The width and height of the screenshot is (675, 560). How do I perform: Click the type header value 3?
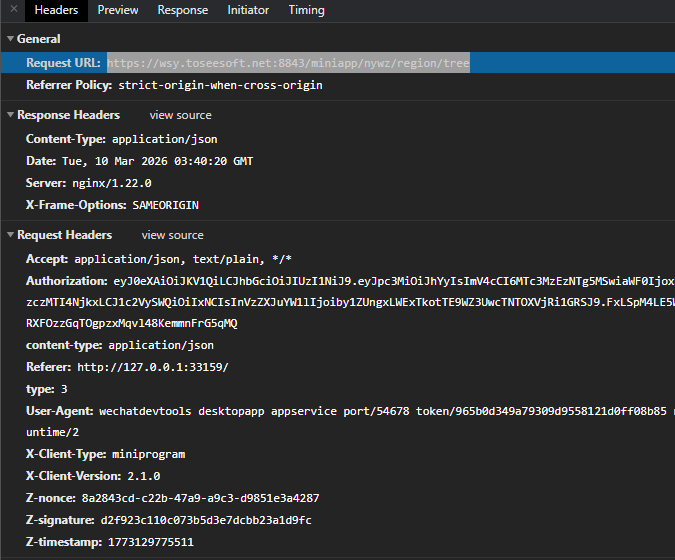coord(64,389)
